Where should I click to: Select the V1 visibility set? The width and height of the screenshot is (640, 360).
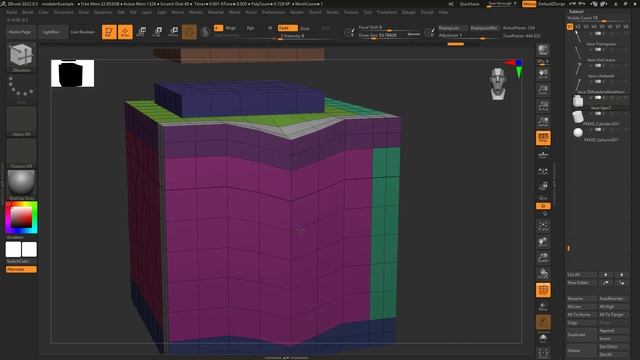point(570,27)
